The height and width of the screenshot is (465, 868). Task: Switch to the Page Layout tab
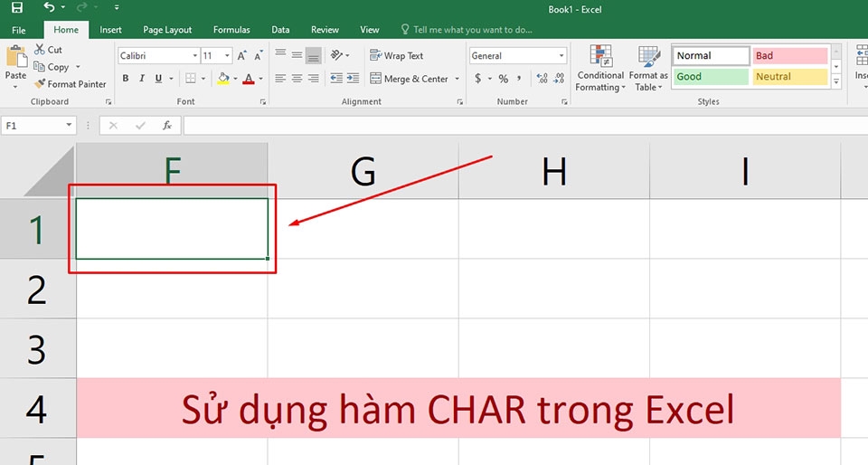coord(167,30)
